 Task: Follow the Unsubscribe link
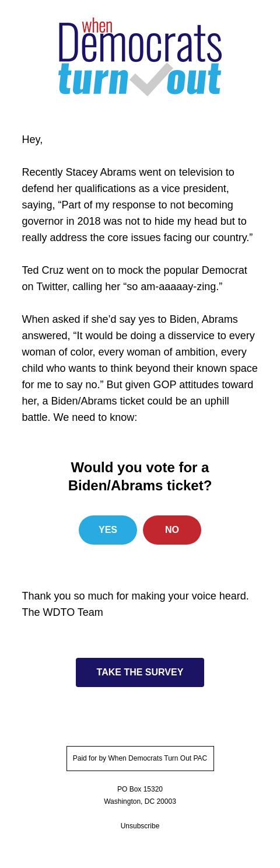(140, 826)
